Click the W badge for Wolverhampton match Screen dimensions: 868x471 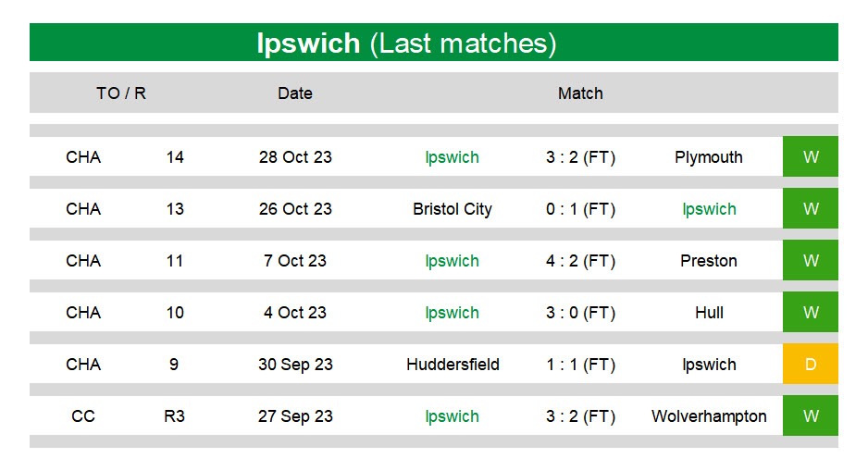click(810, 415)
